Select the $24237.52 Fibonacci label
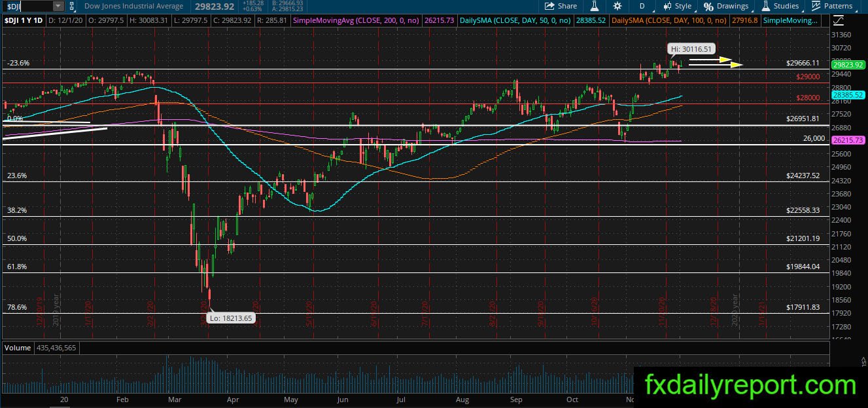 (x=803, y=176)
